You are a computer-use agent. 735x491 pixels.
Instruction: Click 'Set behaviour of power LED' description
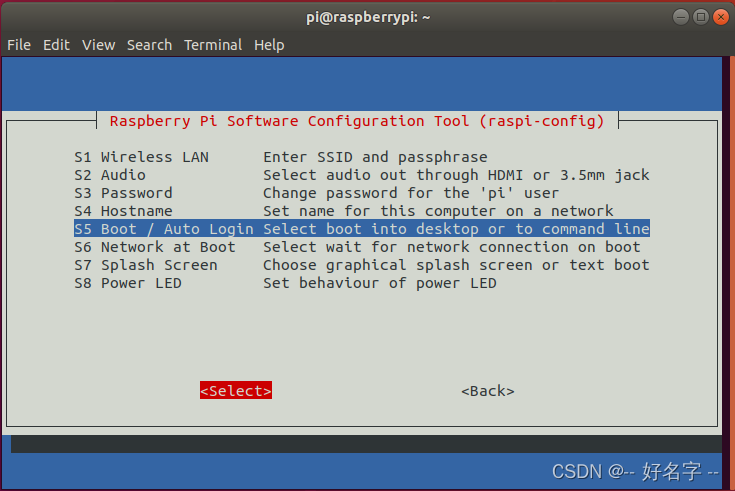(380, 283)
